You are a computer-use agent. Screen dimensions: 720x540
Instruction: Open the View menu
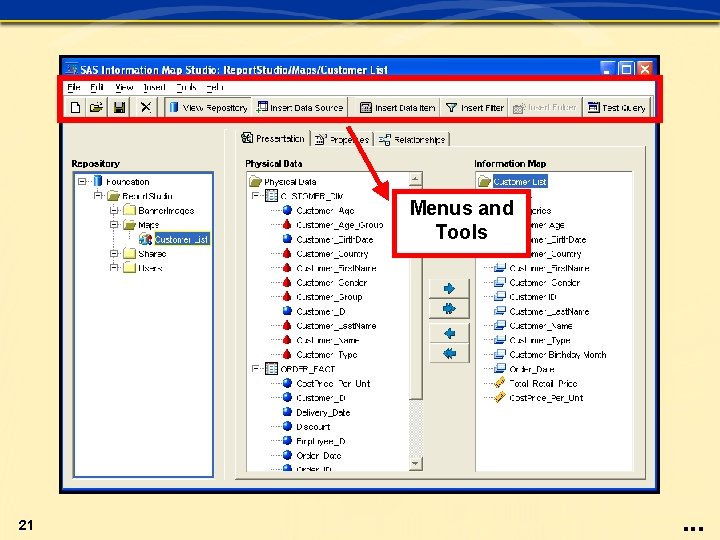[x=124, y=87]
